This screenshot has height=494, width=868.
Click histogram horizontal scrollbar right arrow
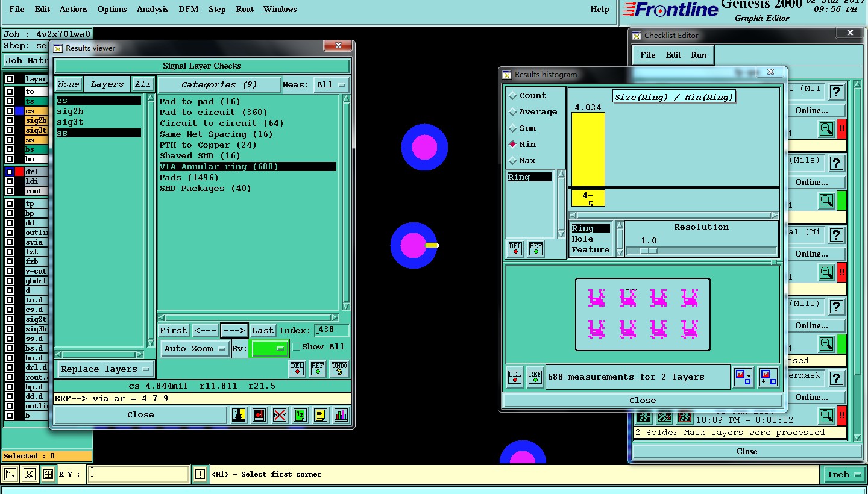[775, 215]
